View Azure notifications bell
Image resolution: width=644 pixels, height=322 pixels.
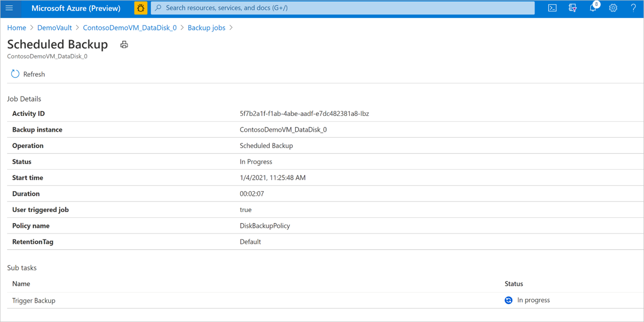[x=593, y=8]
